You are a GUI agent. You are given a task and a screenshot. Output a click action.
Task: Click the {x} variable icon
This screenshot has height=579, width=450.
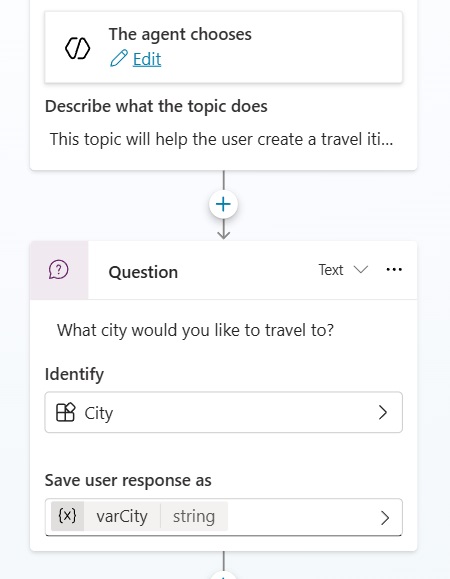point(68,516)
